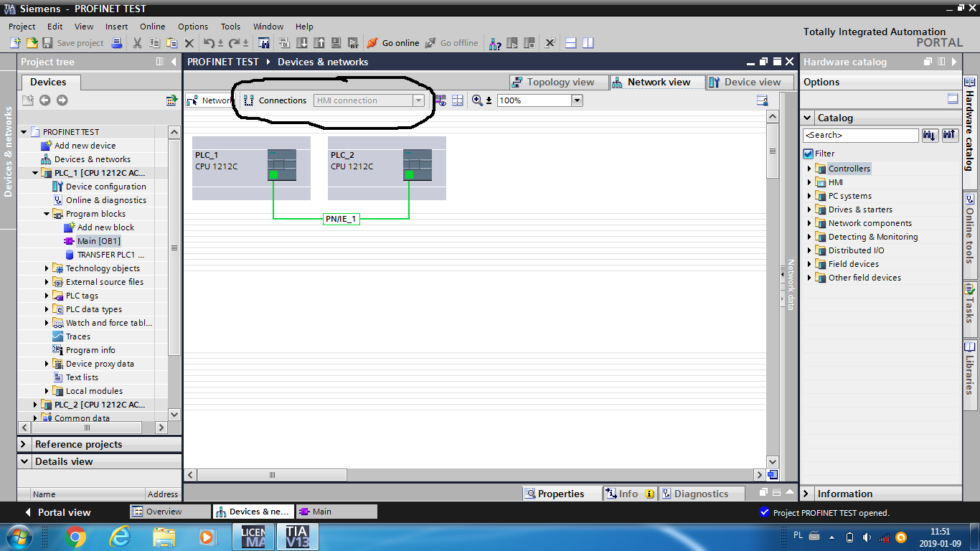The width and height of the screenshot is (980, 551).
Task: Open the Project menu
Action: point(22,27)
